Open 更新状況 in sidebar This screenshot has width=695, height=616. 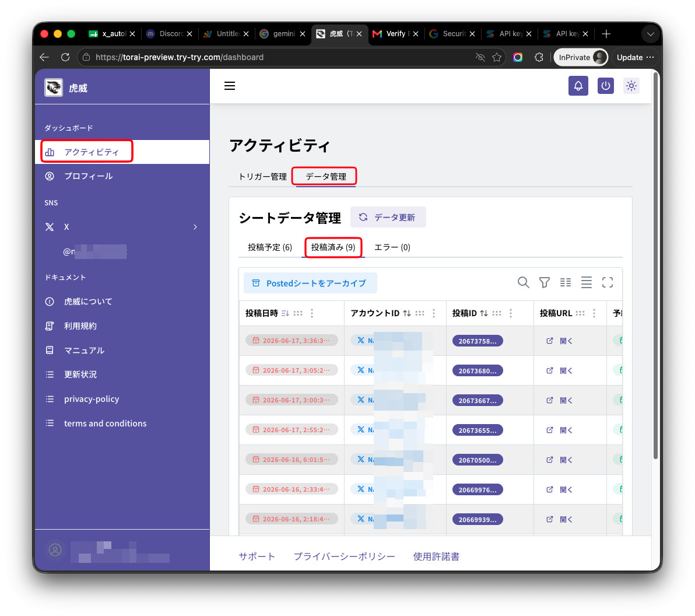pos(122,374)
